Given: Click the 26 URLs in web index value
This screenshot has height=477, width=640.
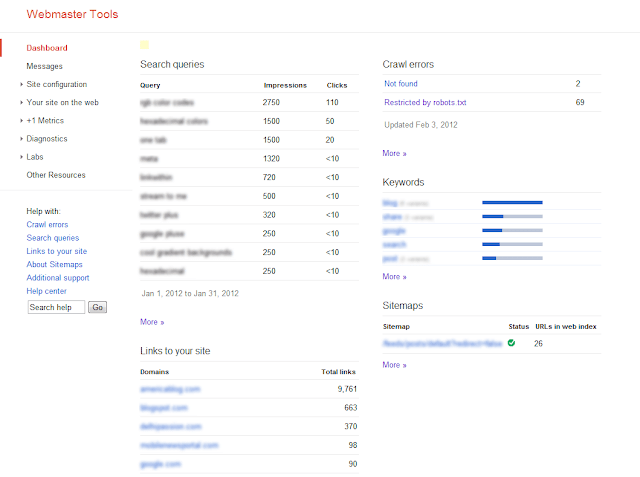Looking at the screenshot, I should click(538, 344).
